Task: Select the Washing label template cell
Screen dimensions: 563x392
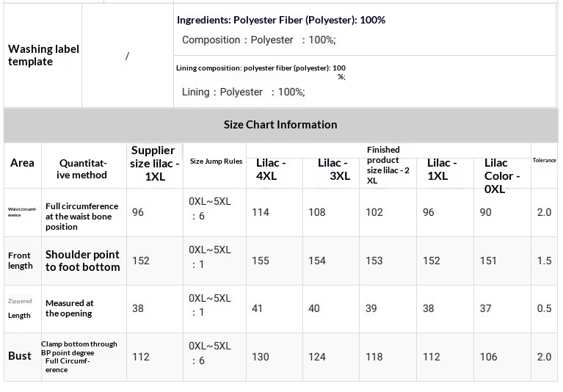Action: (x=43, y=55)
